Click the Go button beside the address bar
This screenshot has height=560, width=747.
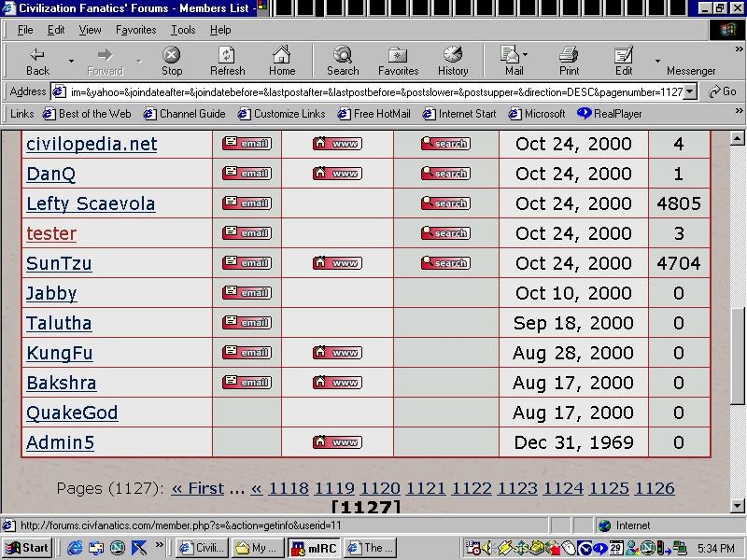pos(723,91)
